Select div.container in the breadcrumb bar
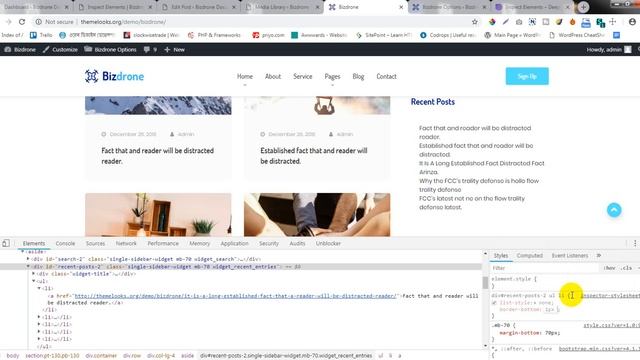640x360 pixels. point(101,356)
